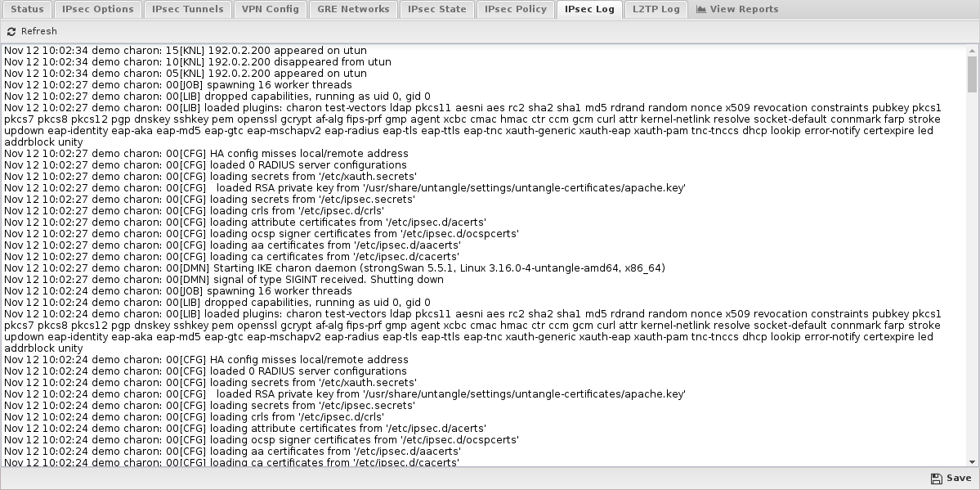Switch to IPsec Options tab
The height and width of the screenshot is (490, 980).
coord(97,9)
